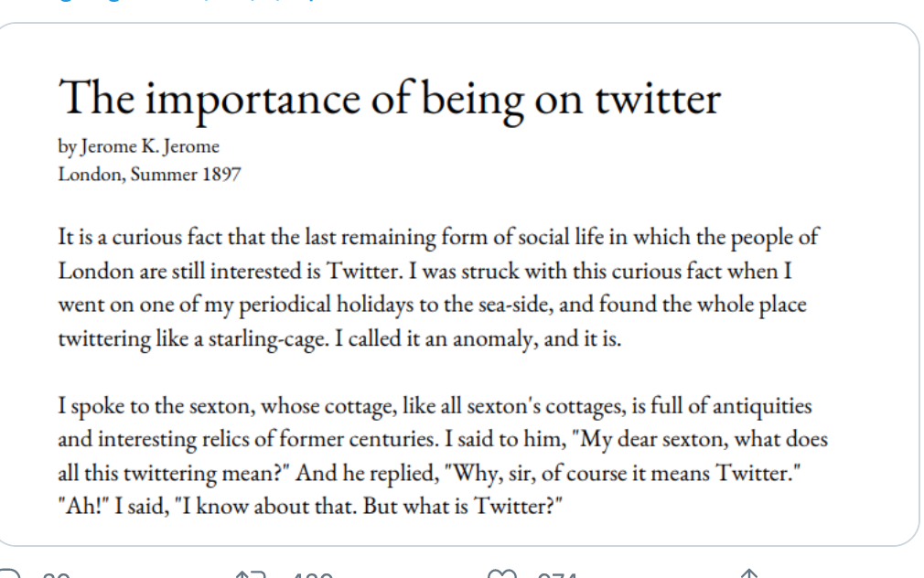Screen dimensions: 924x578
Task: Click the word 'Twitter.' after 'still interested is'
Action: [365, 271]
